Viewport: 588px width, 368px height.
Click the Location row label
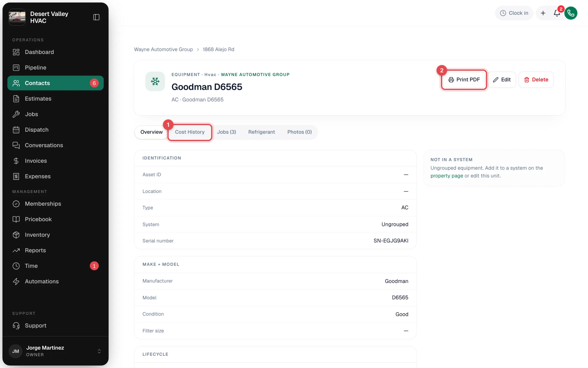[152, 191]
